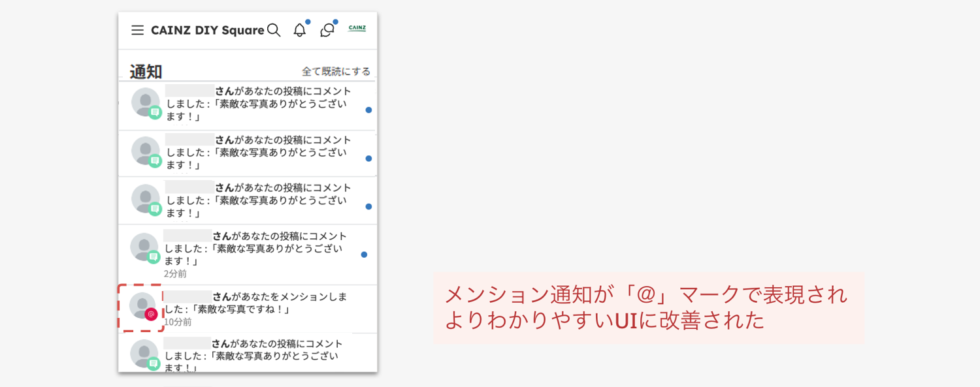
Task: Open the chat messages icon
Action: (x=327, y=30)
